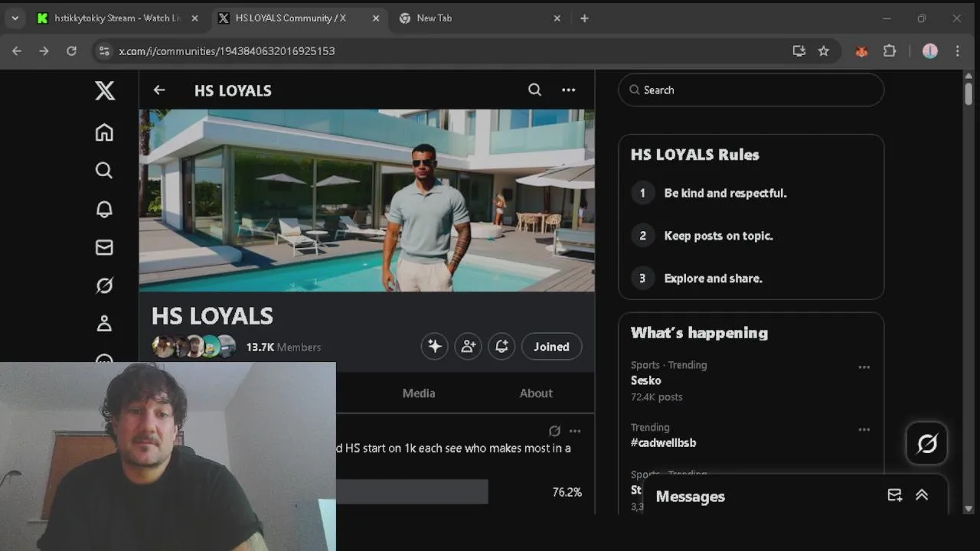
Task: Go to Home in X sidebar
Action: pyautogui.click(x=104, y=132)
